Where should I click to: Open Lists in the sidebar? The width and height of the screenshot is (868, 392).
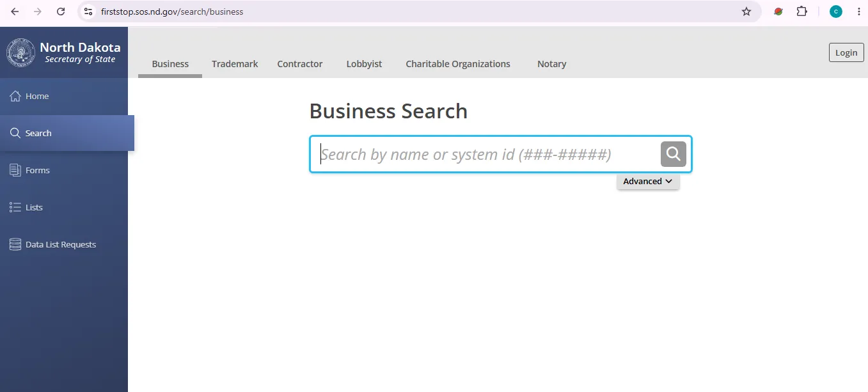coord(64,207)
